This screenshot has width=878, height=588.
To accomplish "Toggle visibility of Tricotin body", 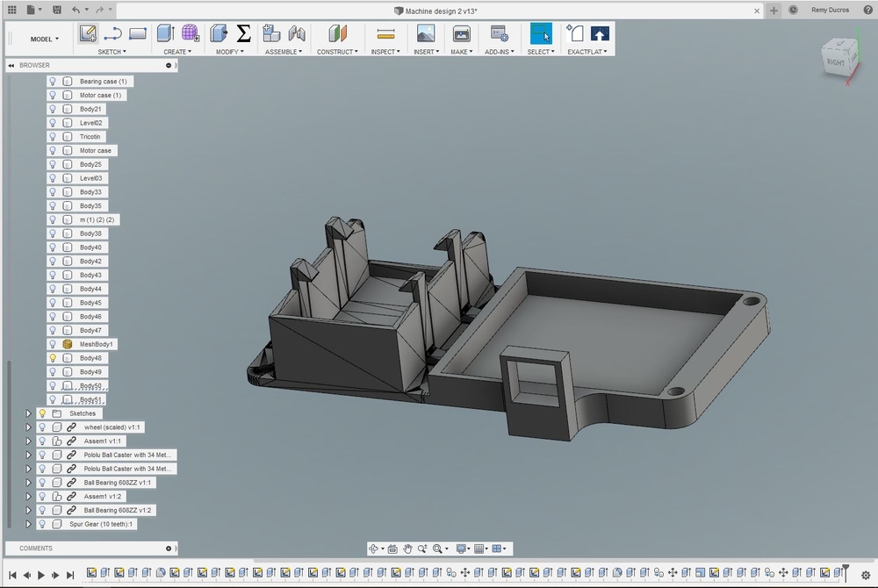I will pos(53,137).
